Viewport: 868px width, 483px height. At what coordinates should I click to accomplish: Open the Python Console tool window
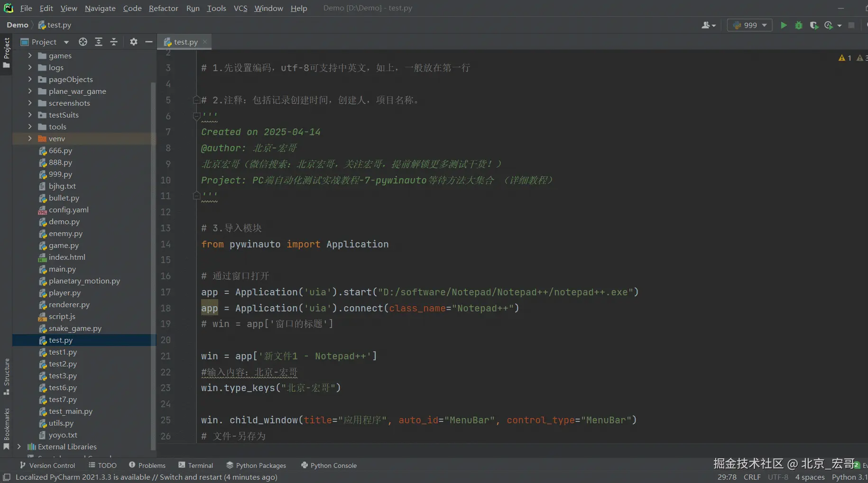click(329, 465)
